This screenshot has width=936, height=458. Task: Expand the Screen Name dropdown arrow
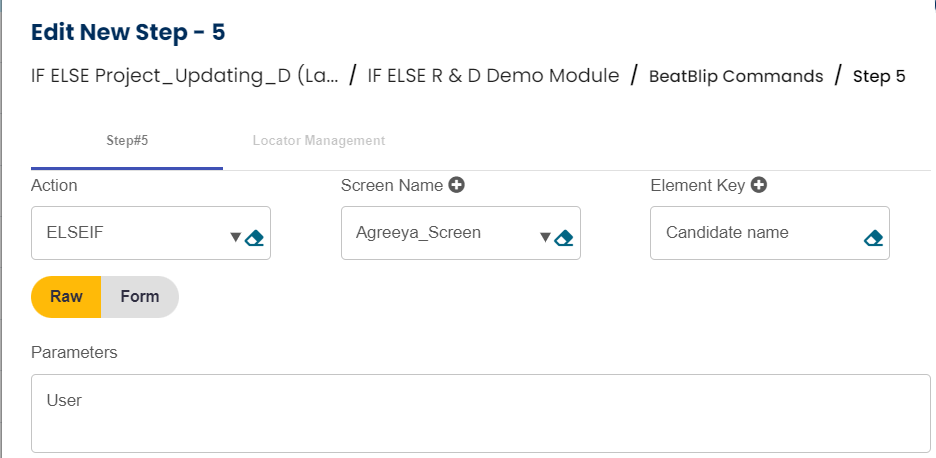pyautogui.click(x=545, y=237)
